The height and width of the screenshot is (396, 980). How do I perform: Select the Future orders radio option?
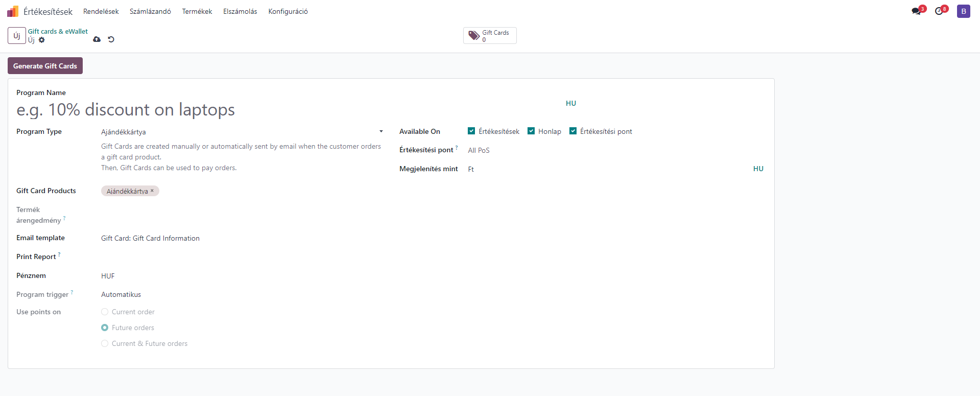click(x=105, y=328)
